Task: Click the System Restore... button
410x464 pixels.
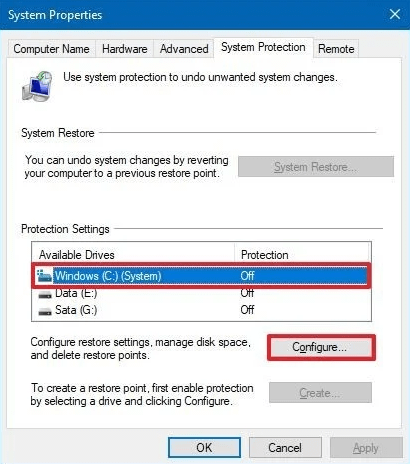Action: pos(316,167)
